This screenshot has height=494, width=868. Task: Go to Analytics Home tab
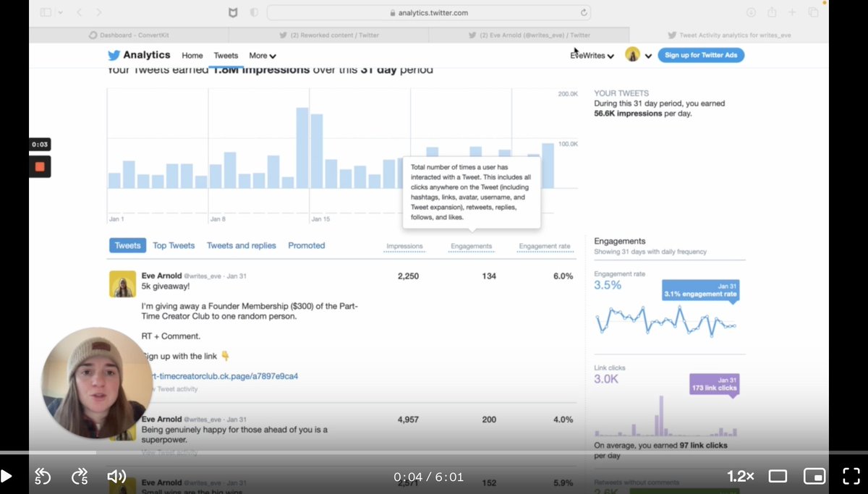(x=192, y=56)
